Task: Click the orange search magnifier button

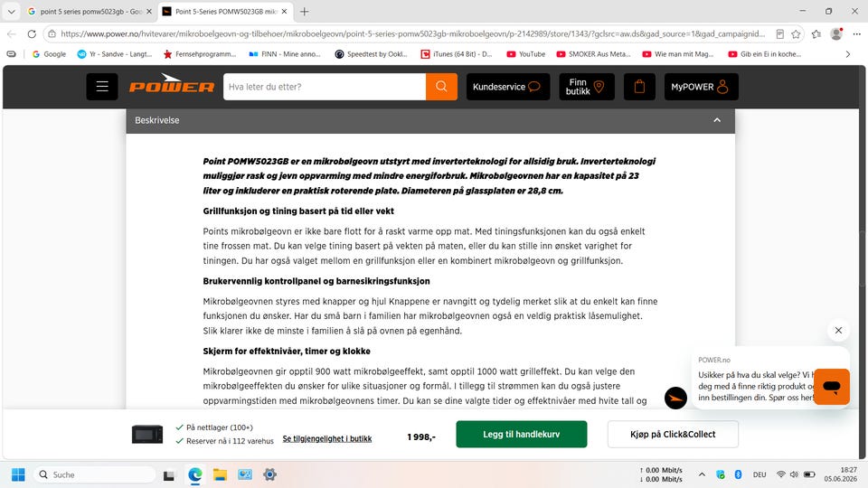Action: coord(441,87)
